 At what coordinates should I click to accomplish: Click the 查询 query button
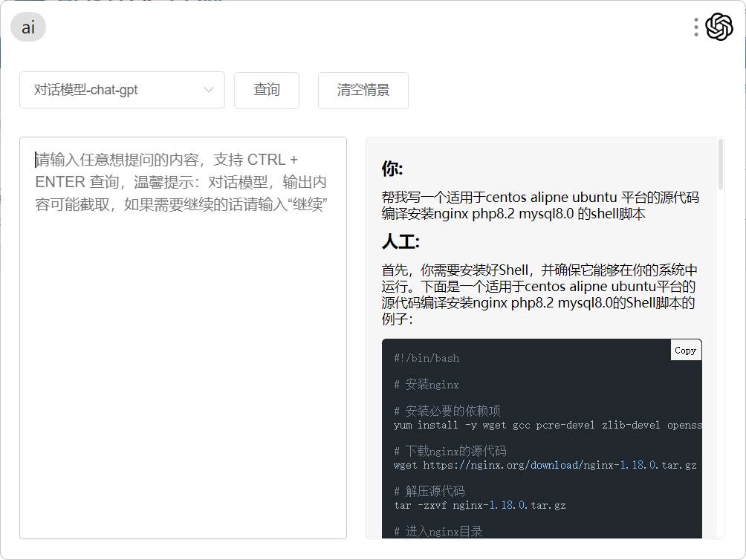(266, 90)
